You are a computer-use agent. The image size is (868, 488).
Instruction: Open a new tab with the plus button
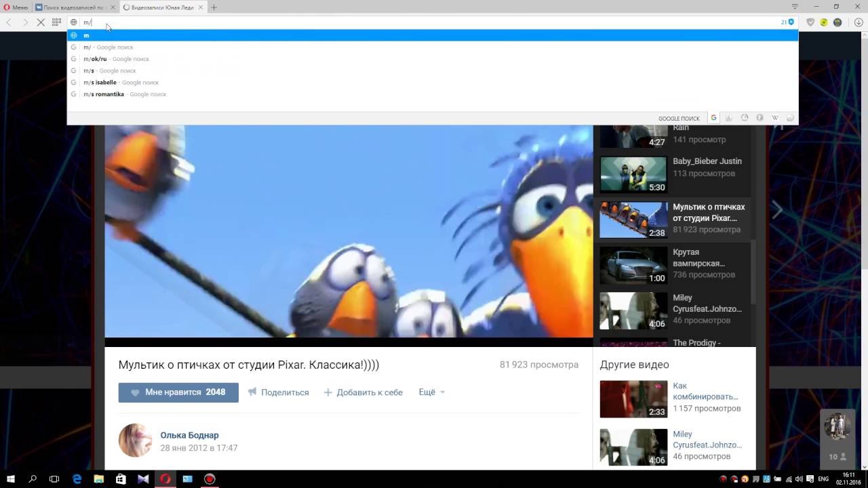[214, 7]
